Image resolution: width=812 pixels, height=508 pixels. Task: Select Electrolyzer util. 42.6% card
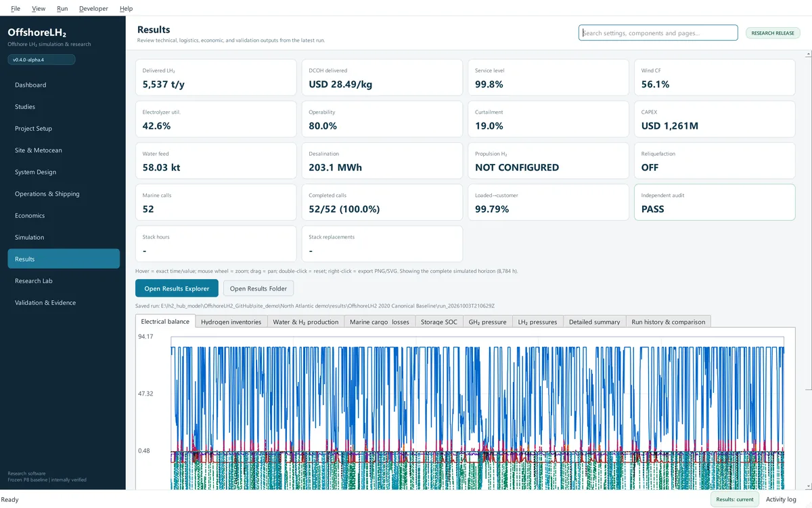pyautogui.click(x=216, y=119)
